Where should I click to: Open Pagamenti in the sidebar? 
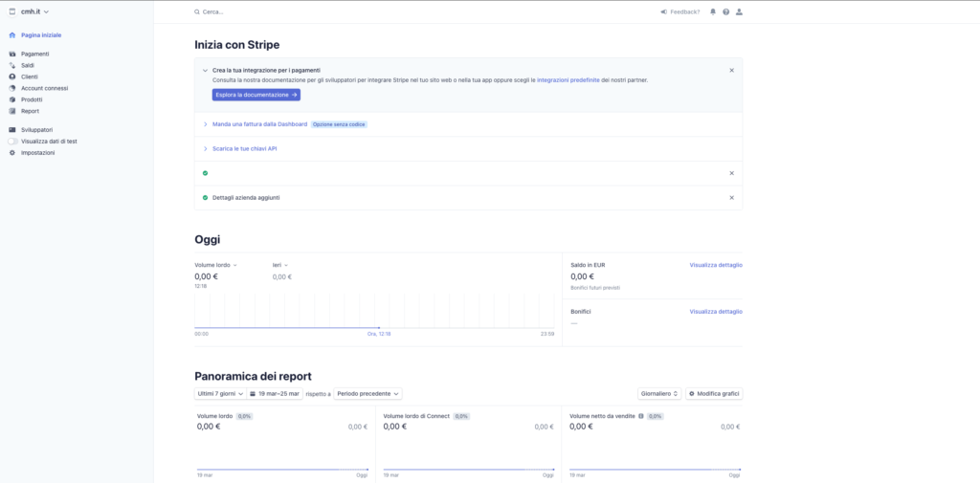(35, 54)
